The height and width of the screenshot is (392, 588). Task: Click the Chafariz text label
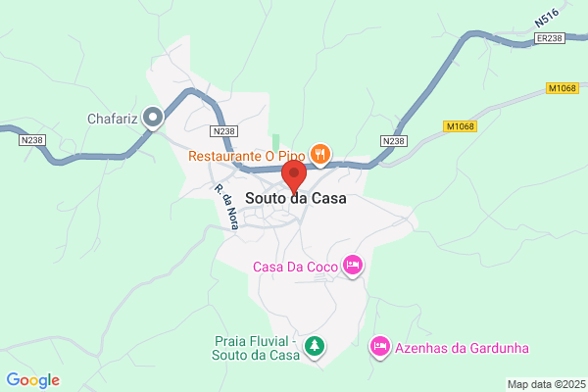coord(113,119)
